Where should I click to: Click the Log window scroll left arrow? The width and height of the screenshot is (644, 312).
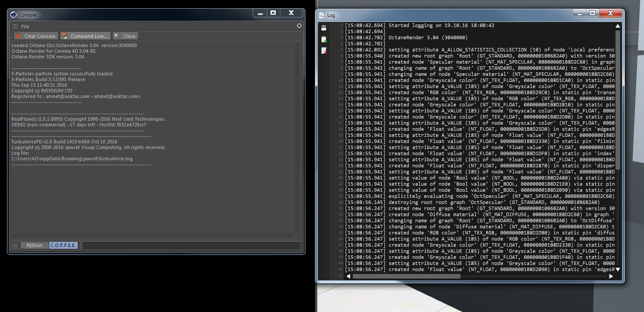348,276
